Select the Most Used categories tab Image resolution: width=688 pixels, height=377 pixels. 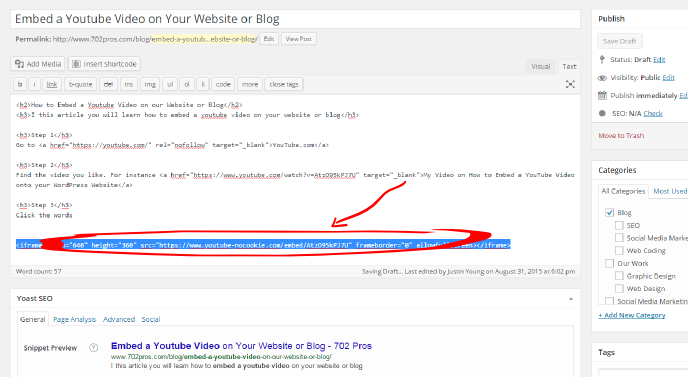[670, 191]
